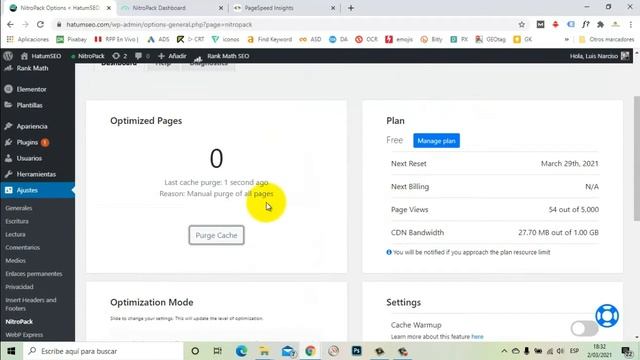640x360 pixels.
Task: Open Plantillas sidebar menu
Action: click(x=29, y=105)
